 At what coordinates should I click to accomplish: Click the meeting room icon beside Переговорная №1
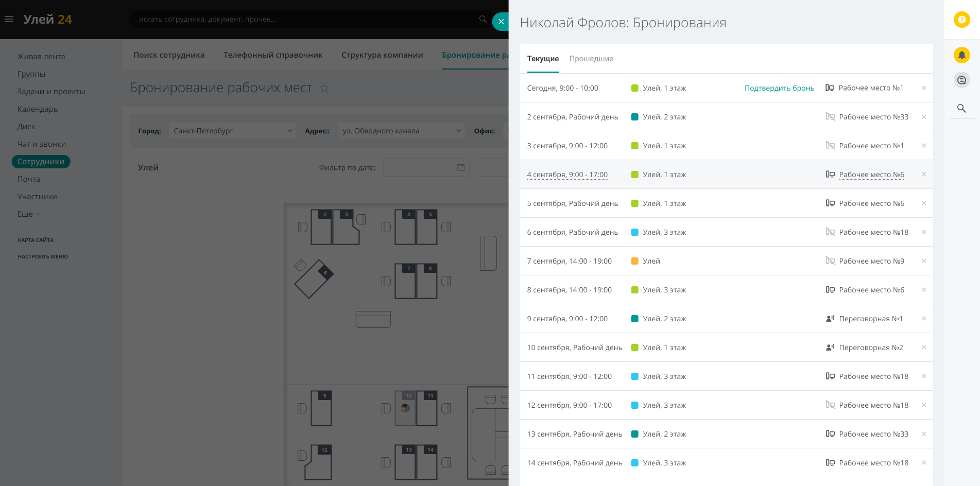pyautogui.click(x=830, y=319)
